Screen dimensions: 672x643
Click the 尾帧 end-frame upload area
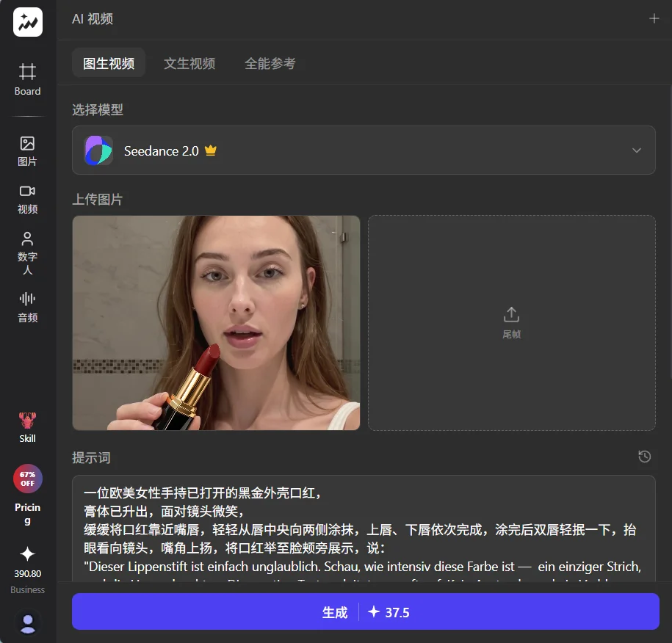point(511,321)
